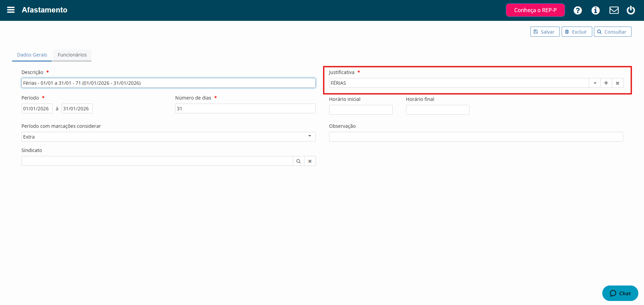Click the Afastamento page title

pos(44,10)
